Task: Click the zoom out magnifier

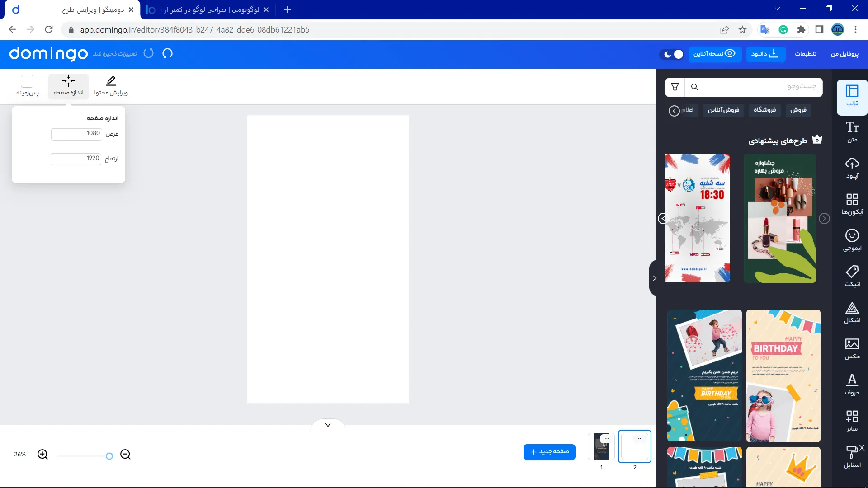Action: click(126, 455)
